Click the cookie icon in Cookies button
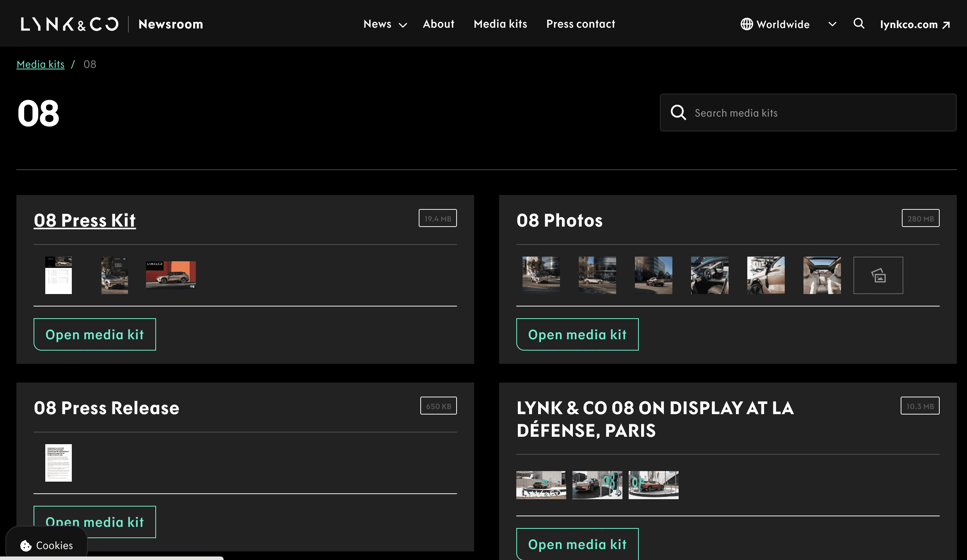 click(26, 546)
